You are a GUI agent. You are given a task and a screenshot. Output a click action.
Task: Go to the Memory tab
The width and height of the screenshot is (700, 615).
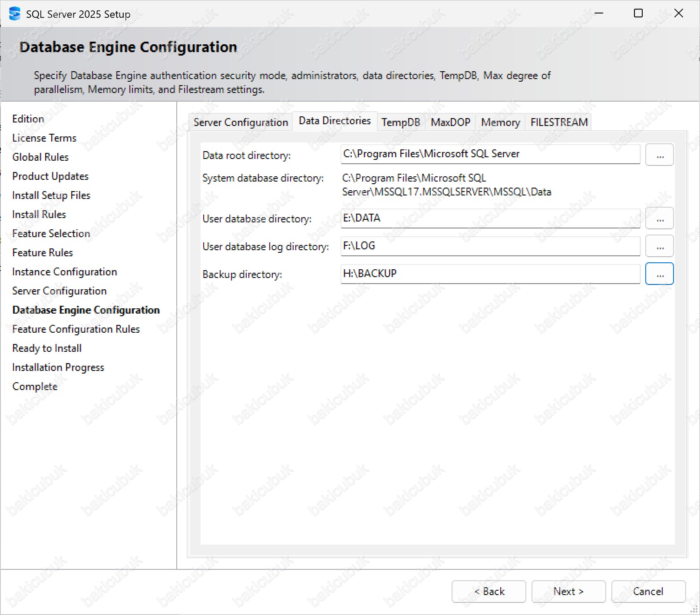[x=500, y=122]
